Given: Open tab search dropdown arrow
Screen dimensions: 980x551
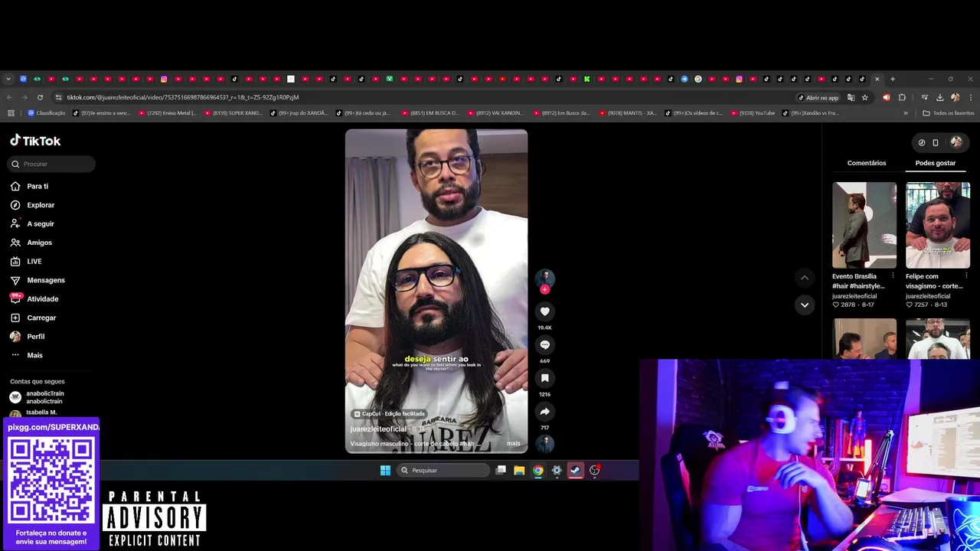Looking at the screenshot, I should (x=8, y=79).
